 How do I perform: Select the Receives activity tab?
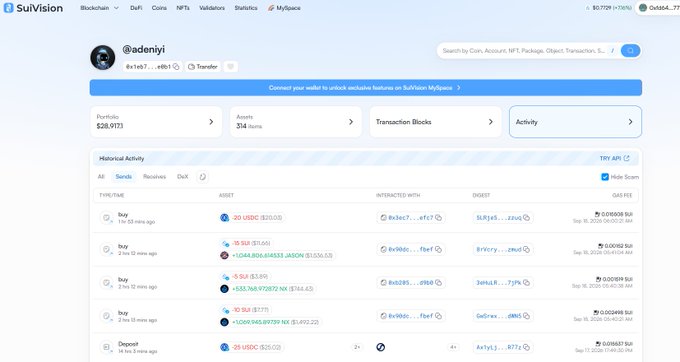click(x=154, y=177)
